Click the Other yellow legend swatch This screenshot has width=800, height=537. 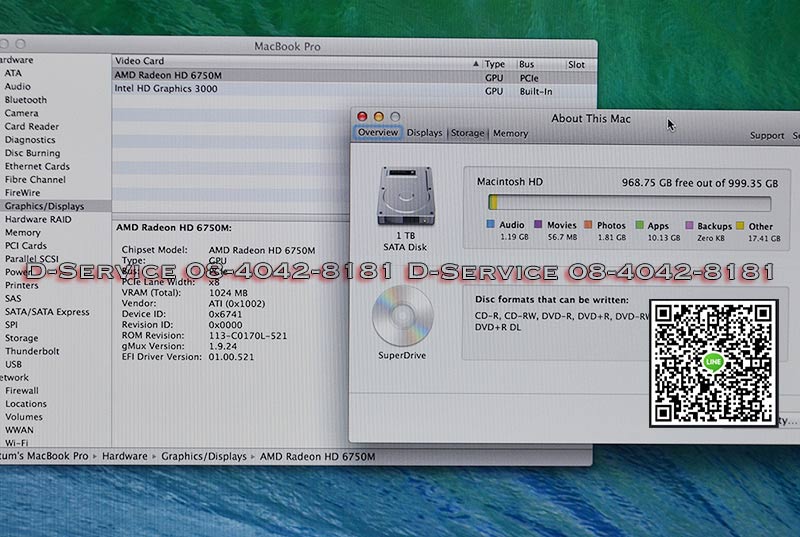click(740, 225)
